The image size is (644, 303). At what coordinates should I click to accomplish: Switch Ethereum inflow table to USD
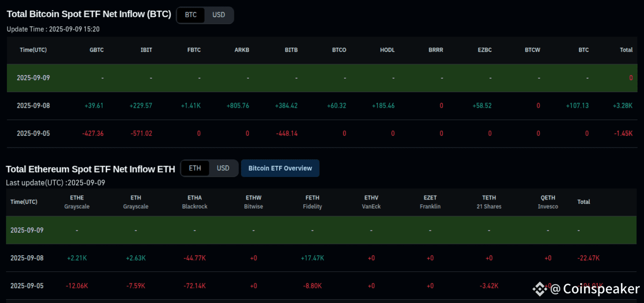click(x=223, y=168)
